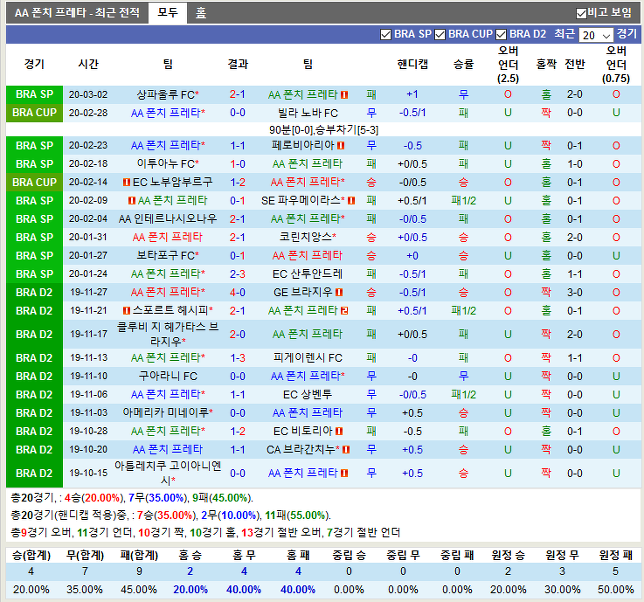This screenshot has height=602, width=644.
Task: Open 페로비아리아 team link
Action: [303, 145]
